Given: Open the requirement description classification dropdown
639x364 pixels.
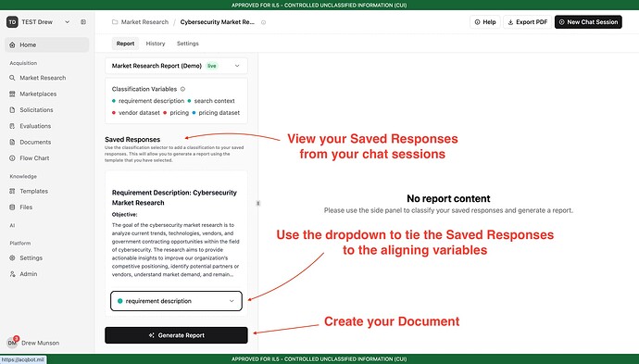Looking at the screenshot, I should coord(176,301).
